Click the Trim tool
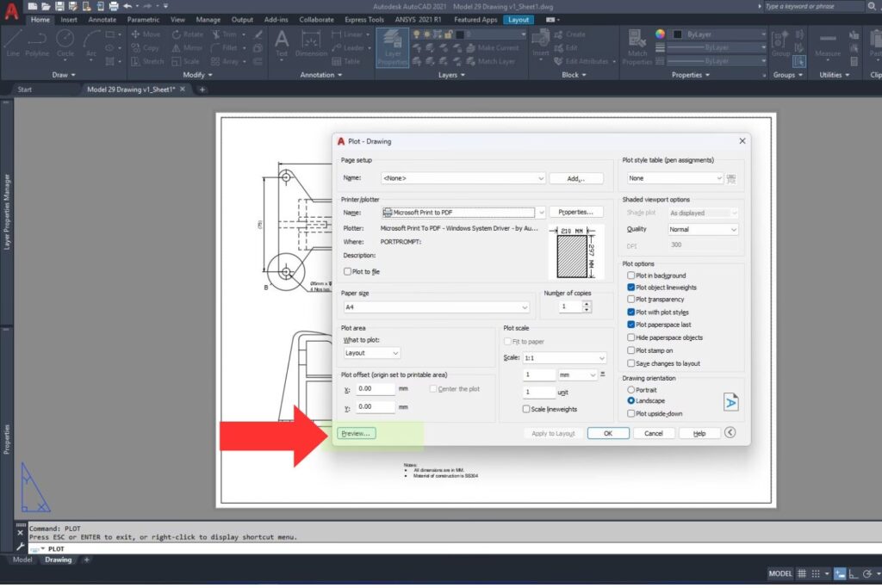 [225, 34]
